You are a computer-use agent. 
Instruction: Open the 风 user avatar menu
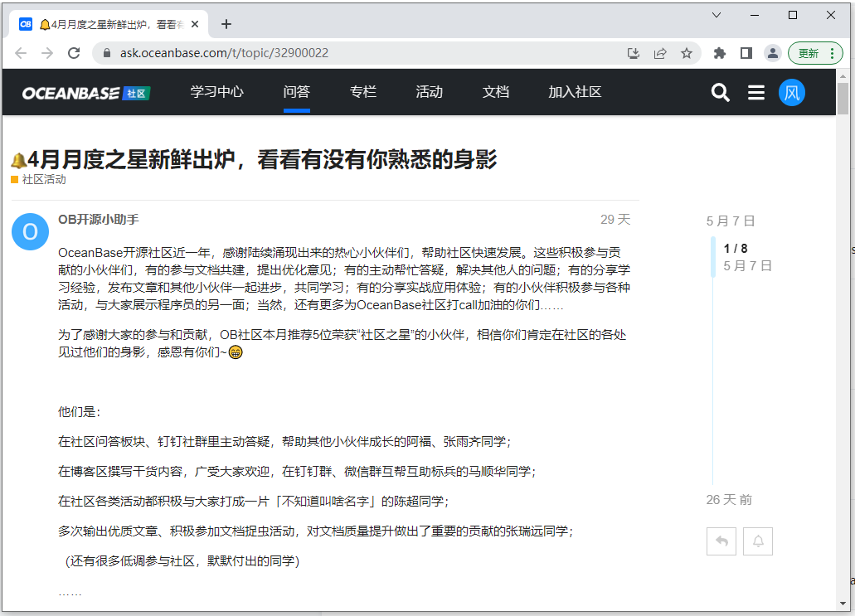[792, 92]
